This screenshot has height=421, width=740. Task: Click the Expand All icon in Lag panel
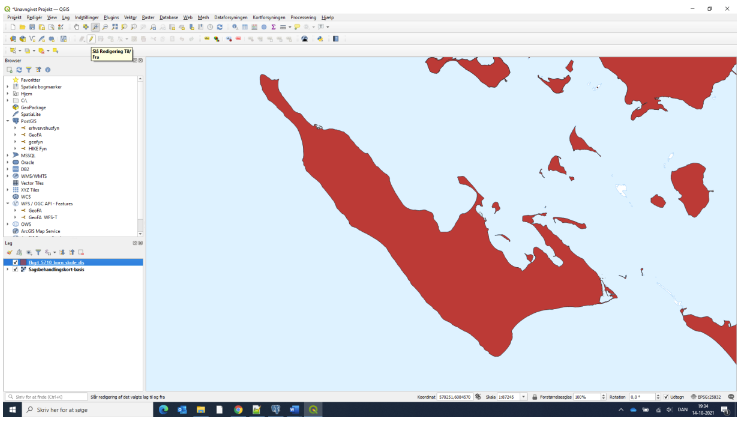62,253
